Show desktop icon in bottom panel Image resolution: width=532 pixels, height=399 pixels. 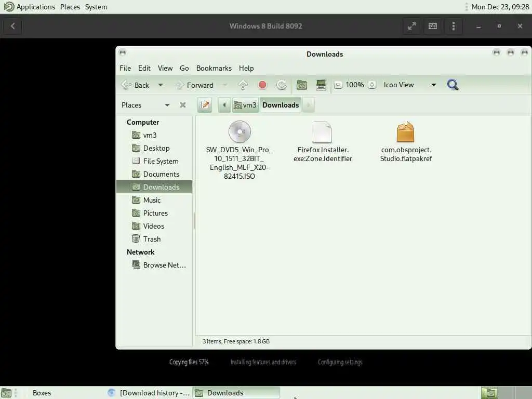pos(6,393)
